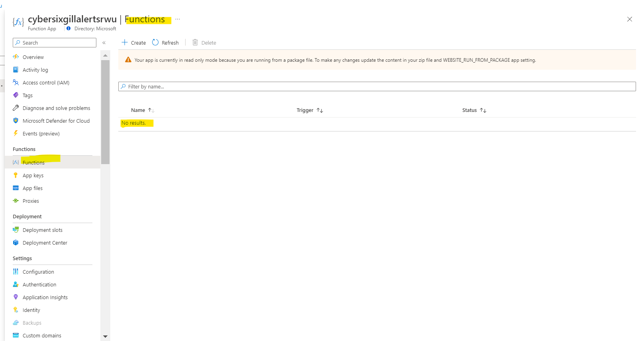The width and height of the screenshot is (644, 341).
Task: Click the sidebar scrollbar thumb
Action: [x=105, y=112]
